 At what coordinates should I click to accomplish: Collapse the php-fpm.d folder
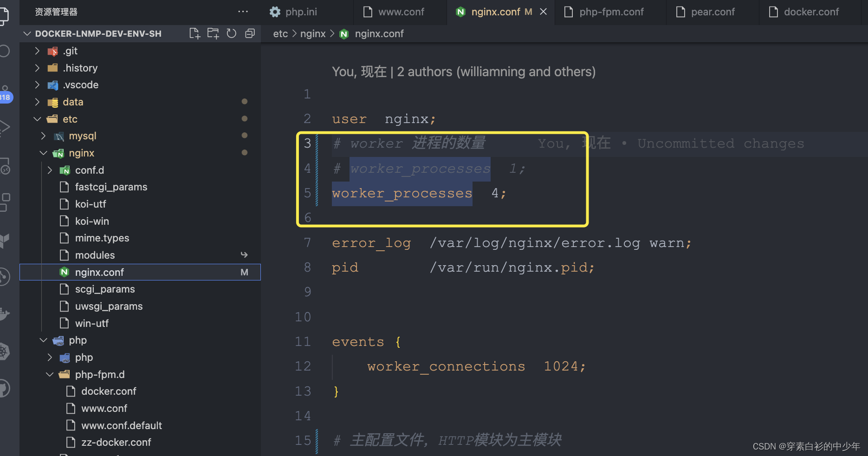pos(50,375)
